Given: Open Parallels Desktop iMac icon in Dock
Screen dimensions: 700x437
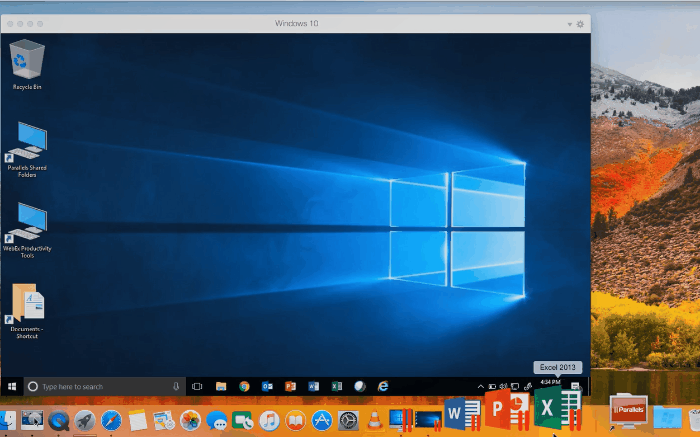Looking at the screenshot, I should pyautogui.click(x=400, y=420).
